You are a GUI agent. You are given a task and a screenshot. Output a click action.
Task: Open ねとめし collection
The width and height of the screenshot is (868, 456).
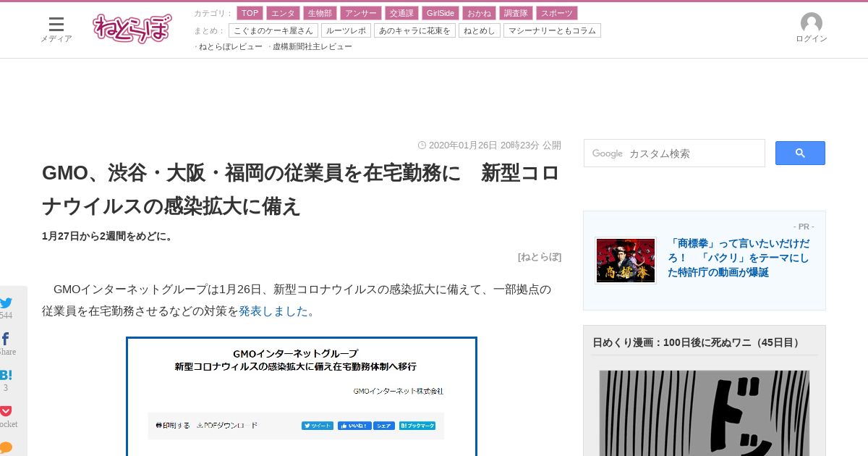pyautogui.click(x=479, y=30)
